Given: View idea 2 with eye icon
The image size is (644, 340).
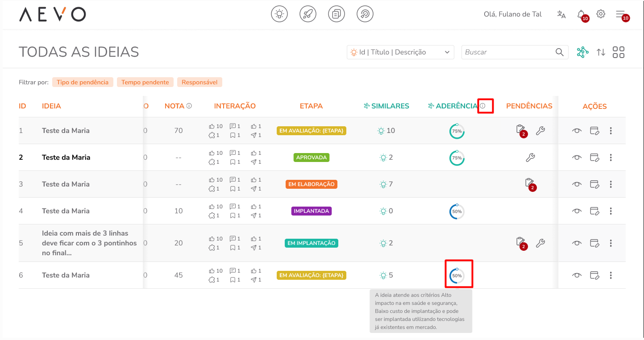Looking at the screenshot, I should [x=577, y=158].
